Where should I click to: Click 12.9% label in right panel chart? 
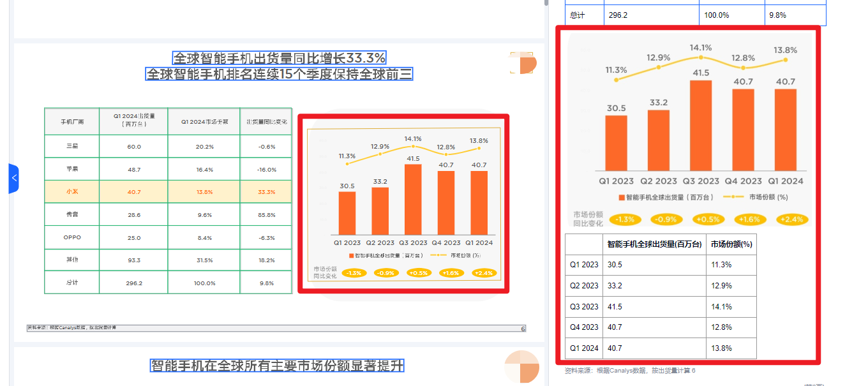click(x=659, y=57)
